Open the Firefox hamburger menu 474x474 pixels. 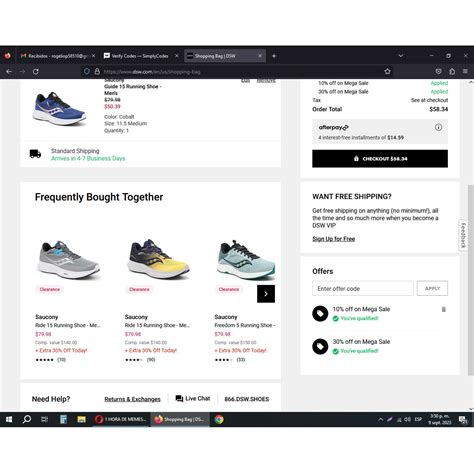coord(465,71)
